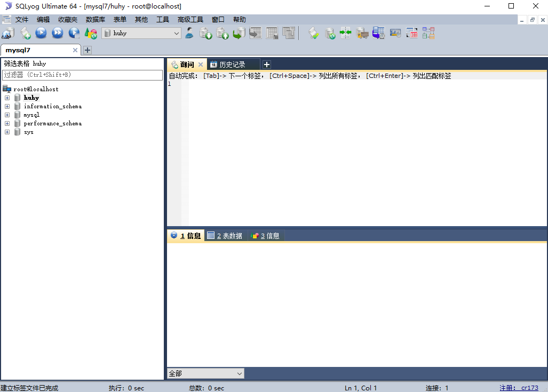Click schema sync green arrows icon
The height and width of the screenshot is (392, 548).
click(345, 33)
